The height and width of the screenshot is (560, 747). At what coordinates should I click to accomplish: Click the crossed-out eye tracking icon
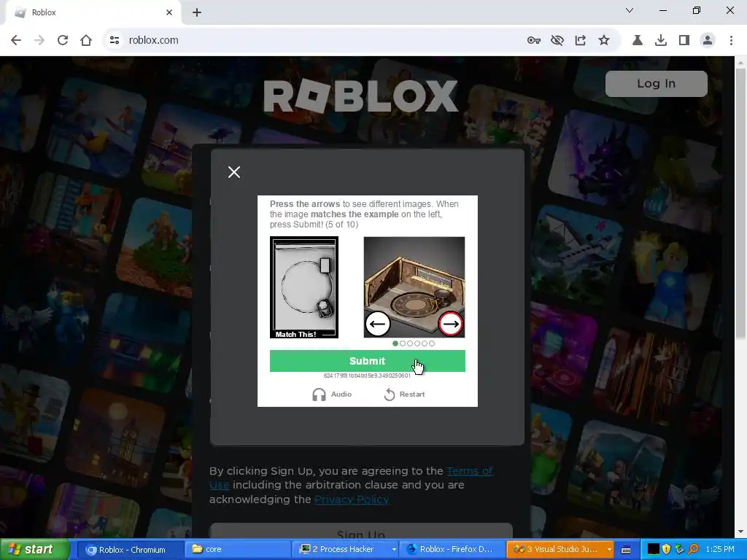point(557,40)
